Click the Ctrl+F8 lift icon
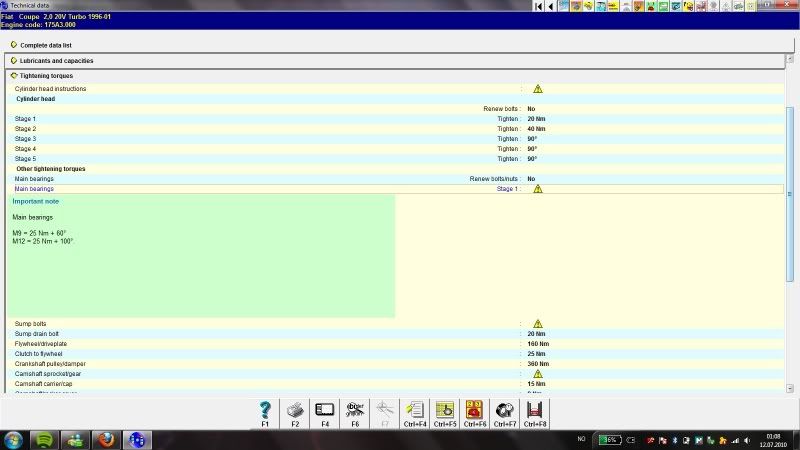The image size is (800, 450). (x=535, y=411)
